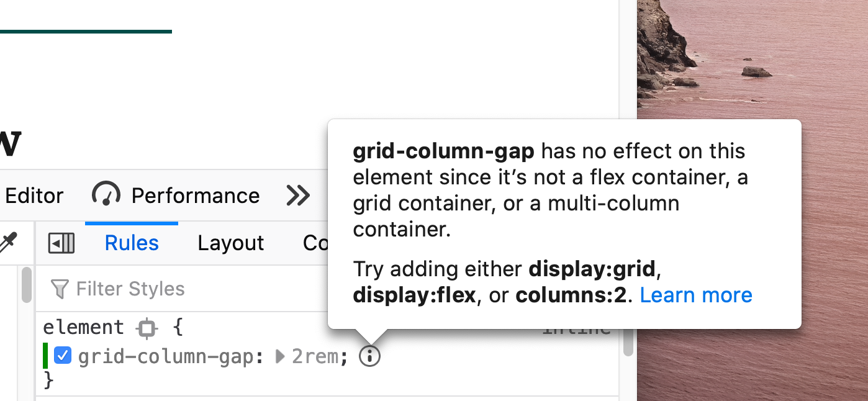This screenshot has height=401, width=868.
Task: Switch to the Rules tab
Action: [132, 243]
